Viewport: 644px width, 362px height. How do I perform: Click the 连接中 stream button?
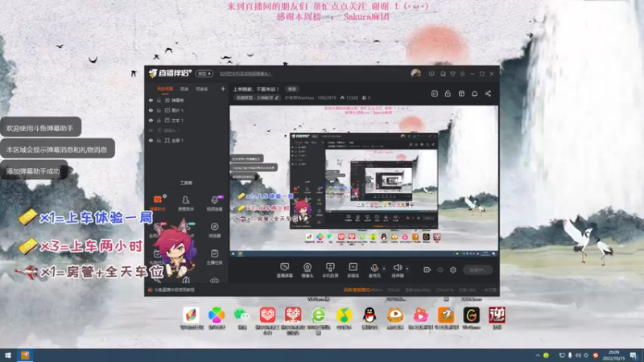point(477,269)
